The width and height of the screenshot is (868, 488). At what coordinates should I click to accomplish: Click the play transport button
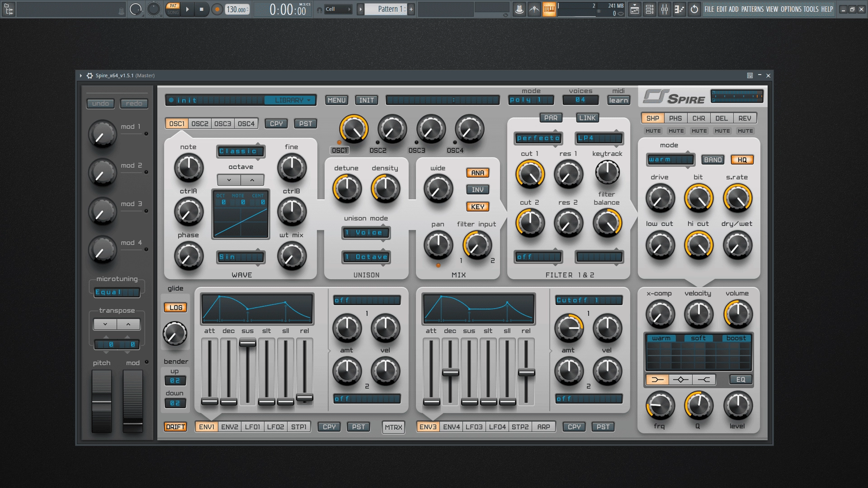(188, 9)
